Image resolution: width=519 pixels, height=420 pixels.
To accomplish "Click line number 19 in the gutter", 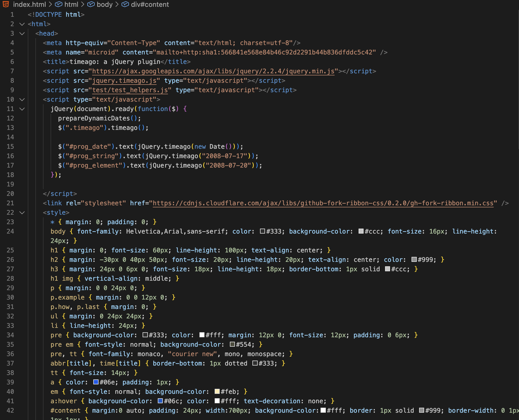I will pyautogui.click(x=10, y=184).
